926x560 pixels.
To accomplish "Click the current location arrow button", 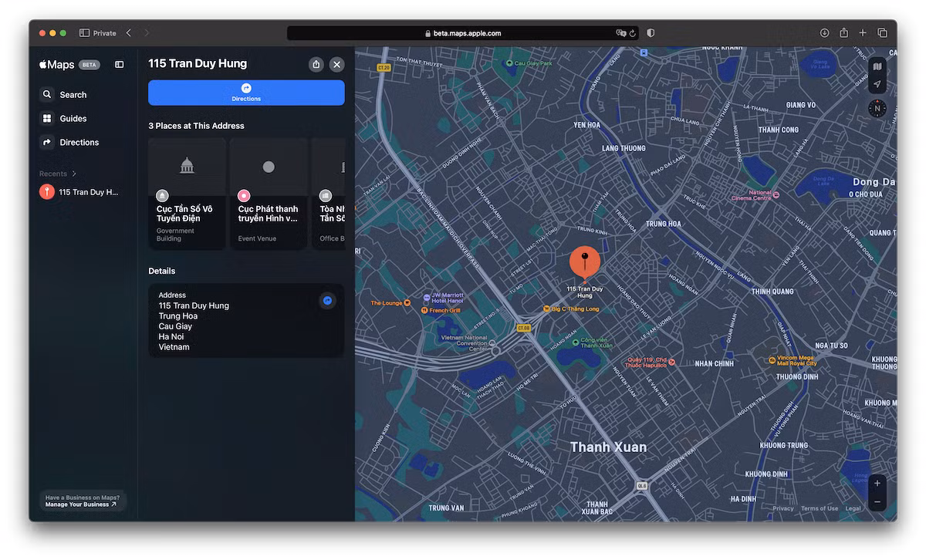I will [877, 85].
